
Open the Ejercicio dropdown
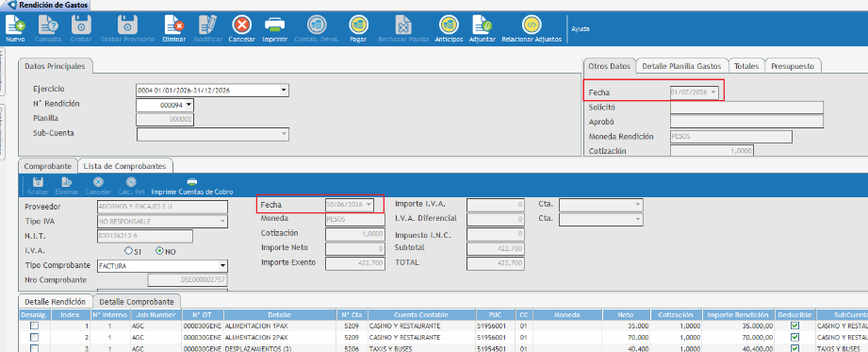point(284,91)
